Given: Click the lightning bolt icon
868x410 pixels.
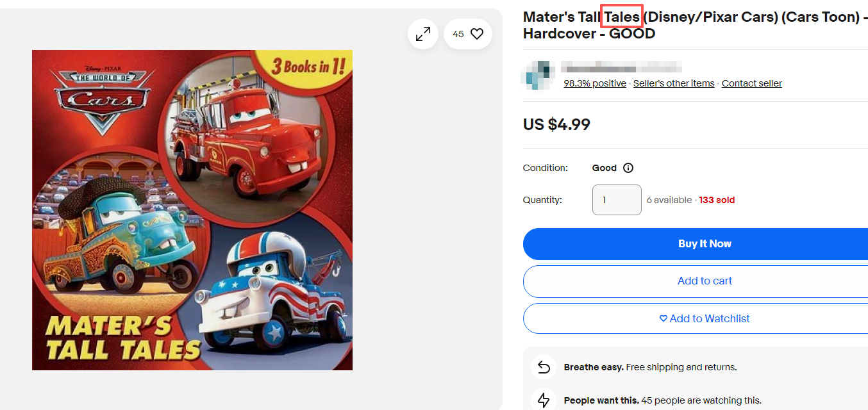Looking at the screenshot, I should 544,400.
